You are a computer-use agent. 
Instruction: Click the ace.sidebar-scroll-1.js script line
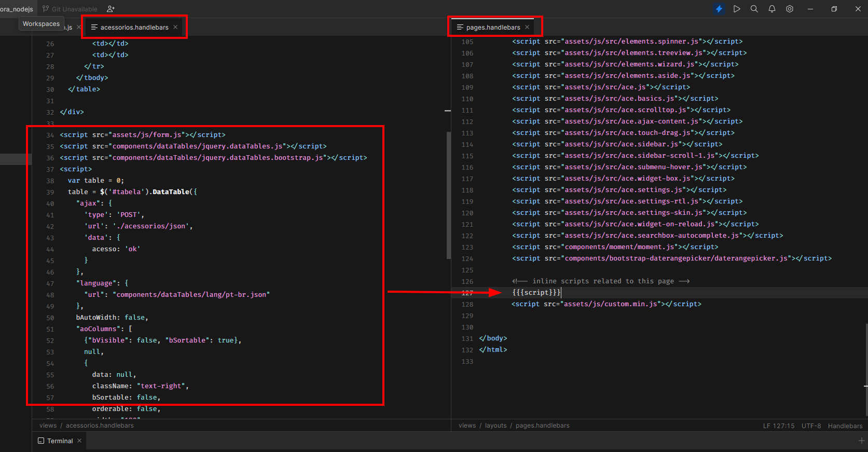point(636,156)
